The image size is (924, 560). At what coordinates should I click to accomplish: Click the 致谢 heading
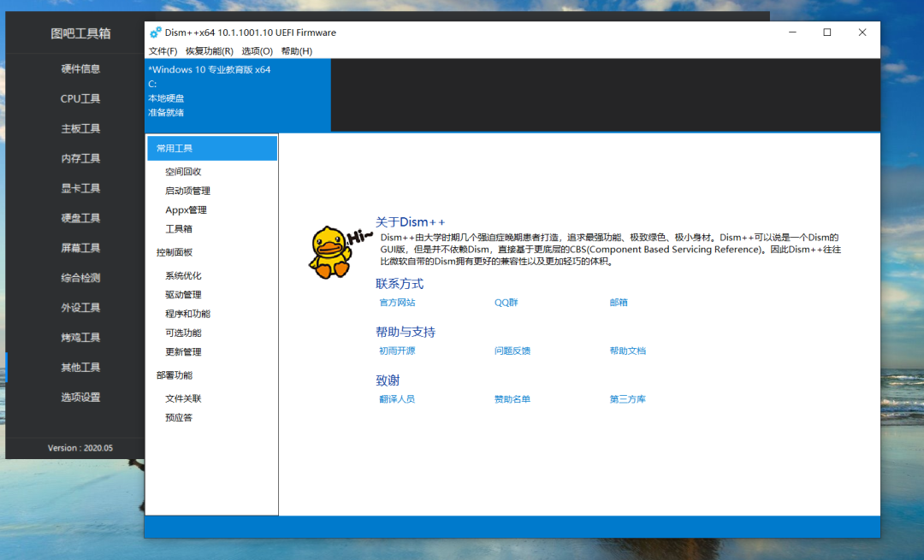click(x=388, y=380)
